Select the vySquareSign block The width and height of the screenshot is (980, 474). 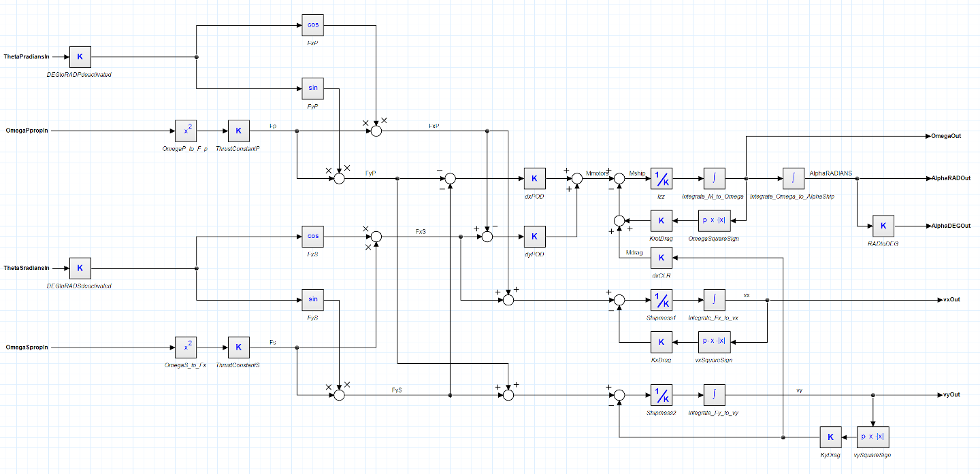point(872,437)
